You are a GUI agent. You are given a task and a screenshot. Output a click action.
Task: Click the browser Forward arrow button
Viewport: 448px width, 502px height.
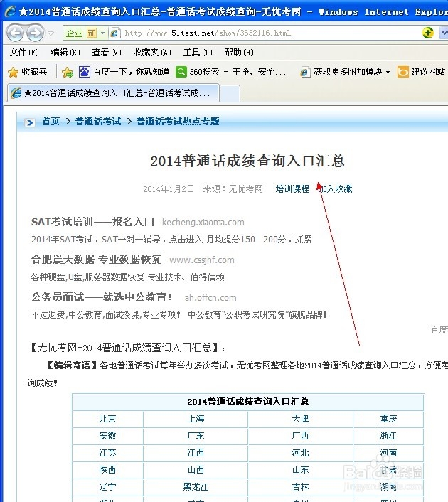point(35,33)
